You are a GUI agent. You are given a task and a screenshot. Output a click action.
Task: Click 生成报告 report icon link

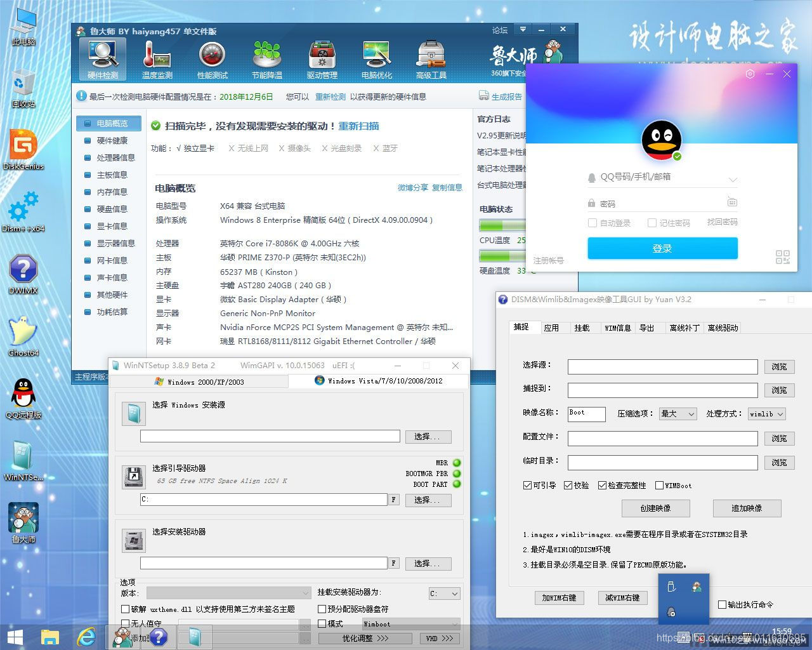(x=501, y=96)
